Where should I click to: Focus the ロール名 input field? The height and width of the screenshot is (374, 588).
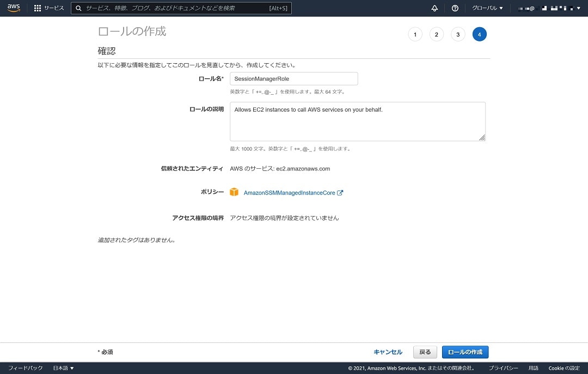(x=293, y=79)
